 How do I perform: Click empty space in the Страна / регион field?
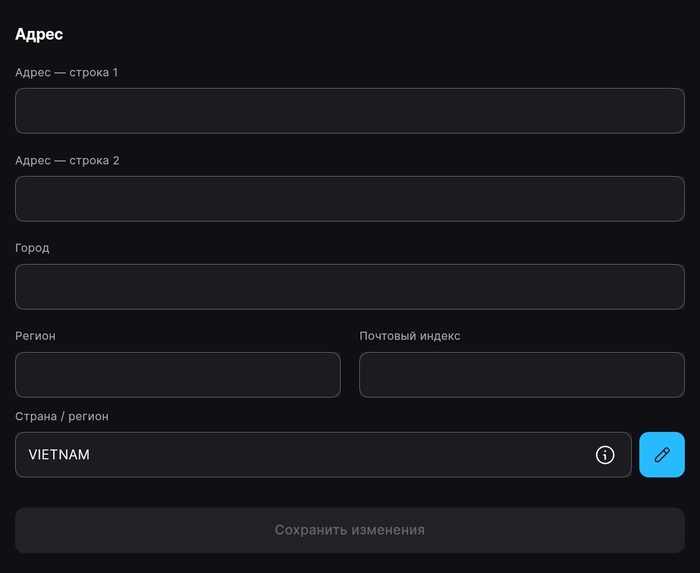click(340, 455)
